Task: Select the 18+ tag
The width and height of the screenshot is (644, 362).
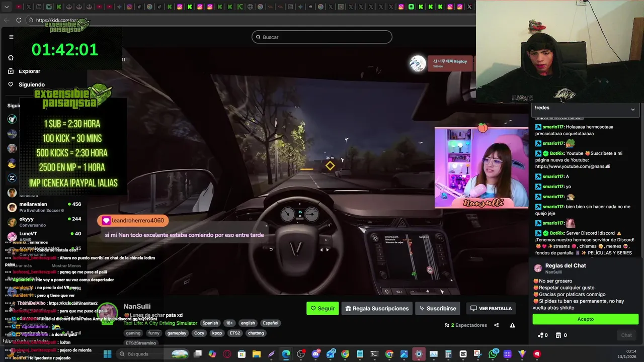Action: [229, 323]
